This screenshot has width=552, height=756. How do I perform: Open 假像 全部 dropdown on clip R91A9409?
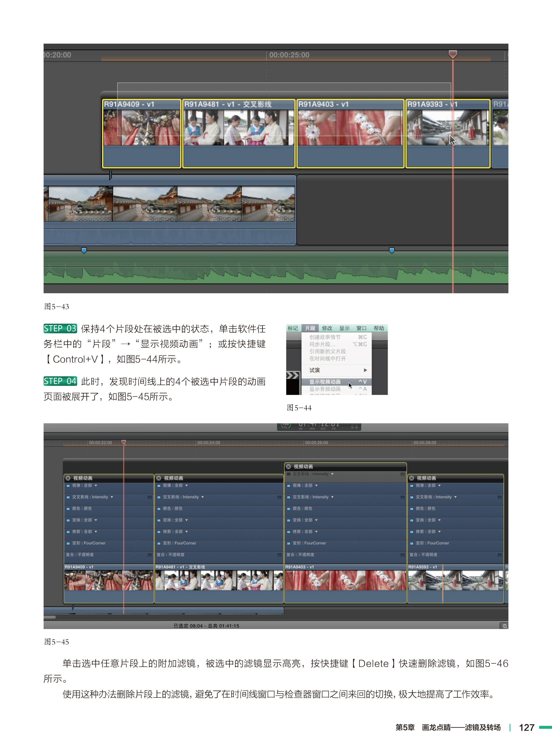(96, 485)
